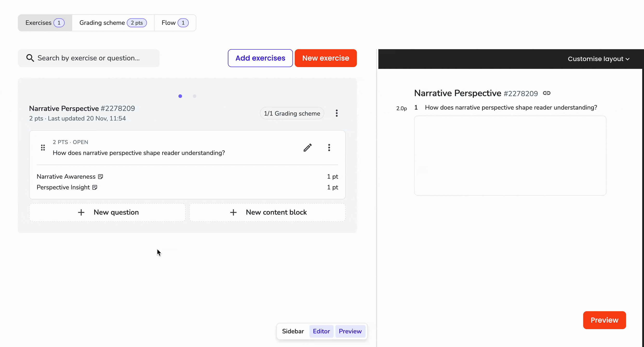
Task: Select the second carousel dot
Action: point(195,96)
